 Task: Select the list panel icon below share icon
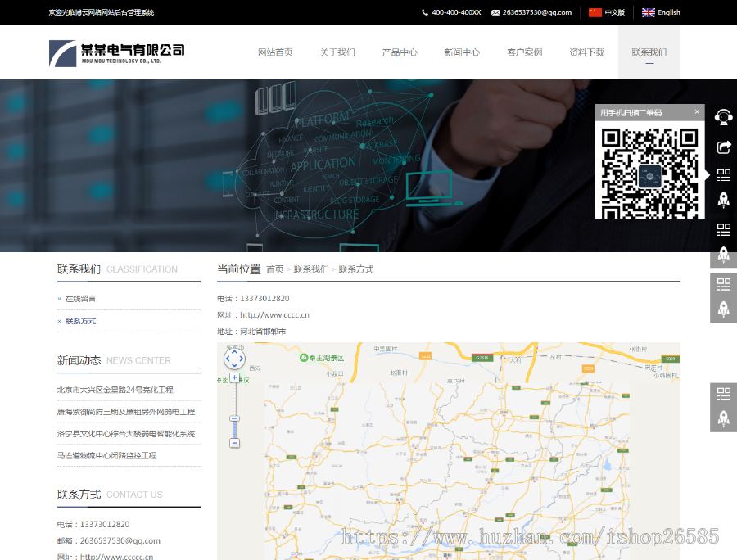pyautogui.click(x=724, y=174)
